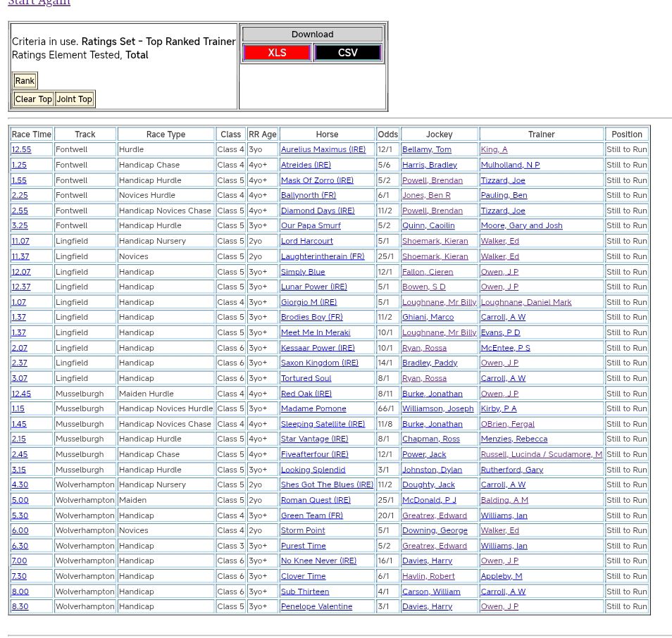The width and height of the screenshot is (672, 638).
Task: Open trainer Pauling, Ben
Action: point(503,195)
